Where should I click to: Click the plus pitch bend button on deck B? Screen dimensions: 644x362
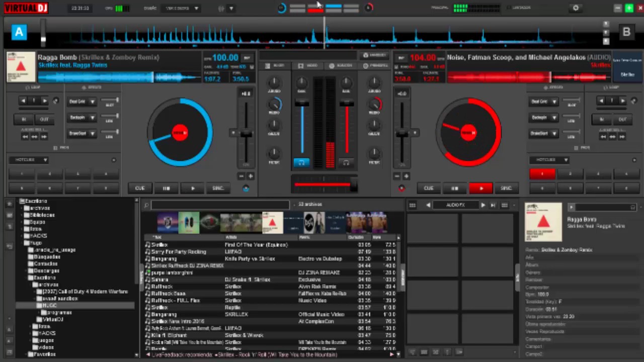click(x=407, y=176)
